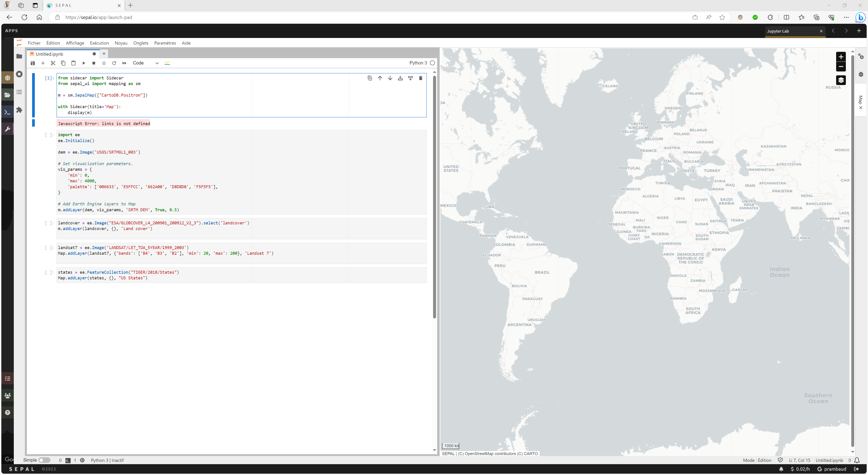Screen dimensions: 868x475
Task: Open the Noyau menu
Action: tap(121, 43)
